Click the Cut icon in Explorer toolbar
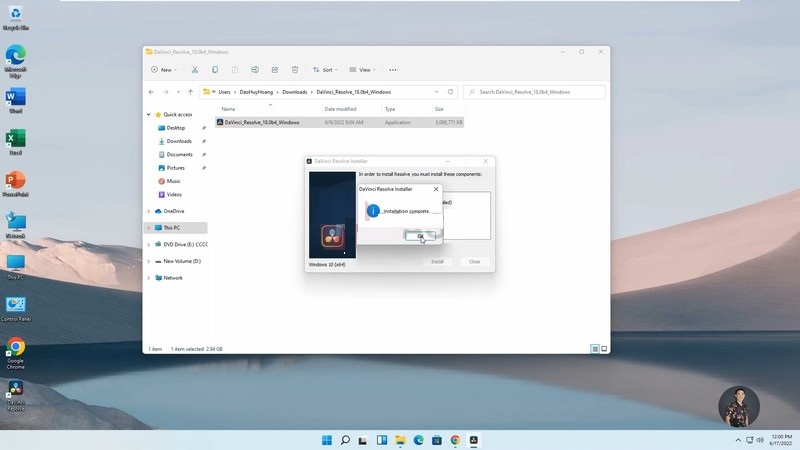 pos(195,69)
